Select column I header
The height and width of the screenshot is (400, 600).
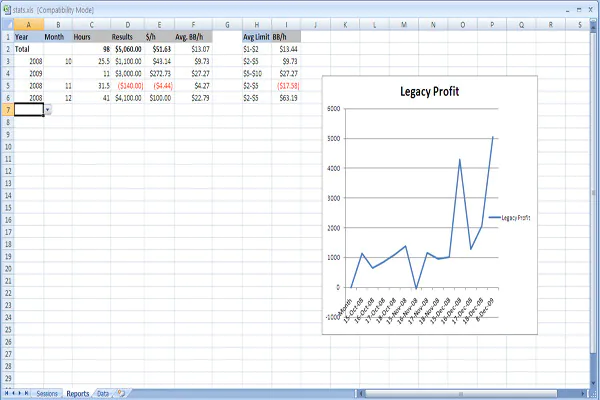286,25
